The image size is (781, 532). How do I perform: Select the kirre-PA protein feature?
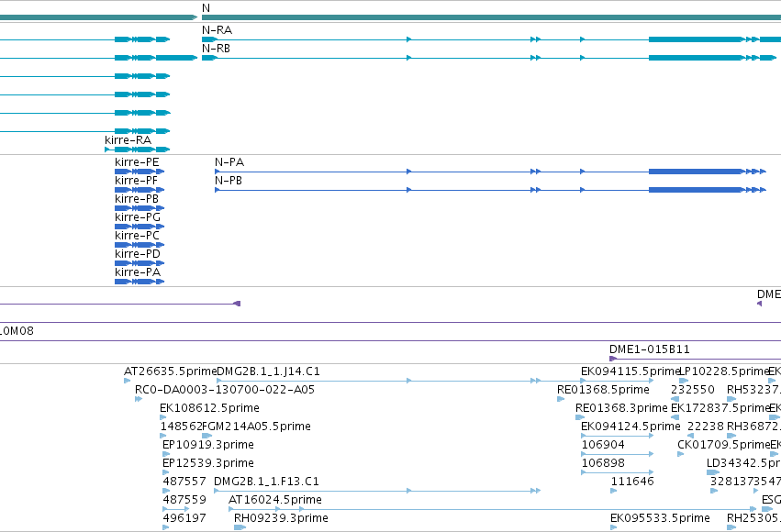click(139, 282)
